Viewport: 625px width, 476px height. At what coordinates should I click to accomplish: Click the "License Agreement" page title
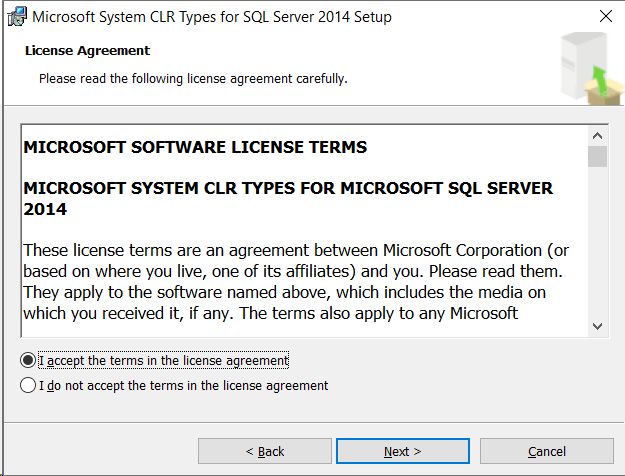tap(87, 51)
